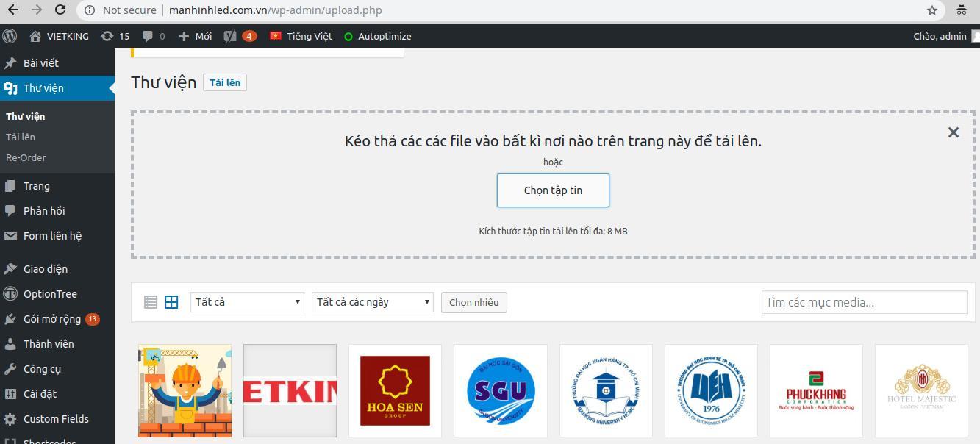Image resolution: width=980 pixels, height=444 pixels.
Task: Open the Autoptimize toolbar menu
Action: pyautogui.click(x=378, y=36)
